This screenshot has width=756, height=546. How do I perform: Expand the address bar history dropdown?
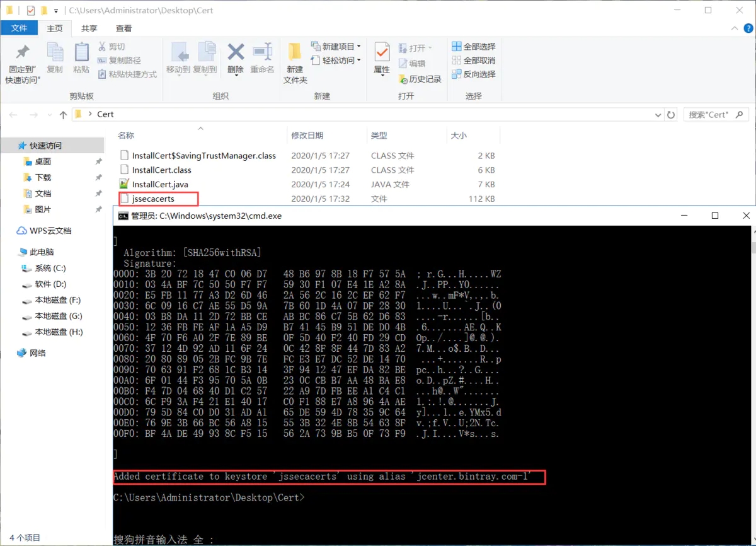[658, 115]
